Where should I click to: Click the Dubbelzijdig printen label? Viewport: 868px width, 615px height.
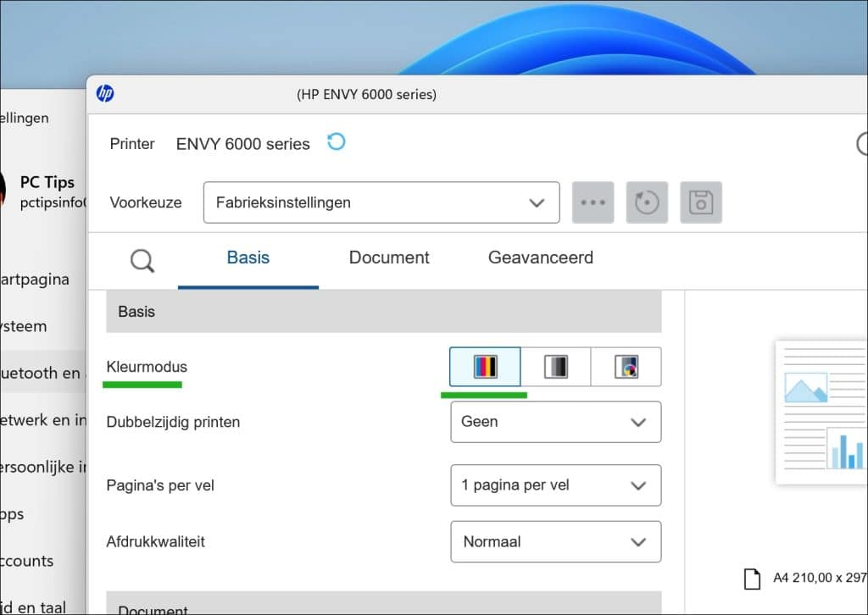tap(173, 422)
